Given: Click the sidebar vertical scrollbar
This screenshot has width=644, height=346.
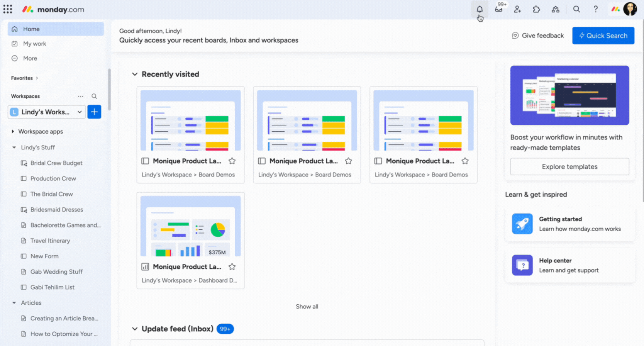Looking at the screenshot, I should pos(109,90).
